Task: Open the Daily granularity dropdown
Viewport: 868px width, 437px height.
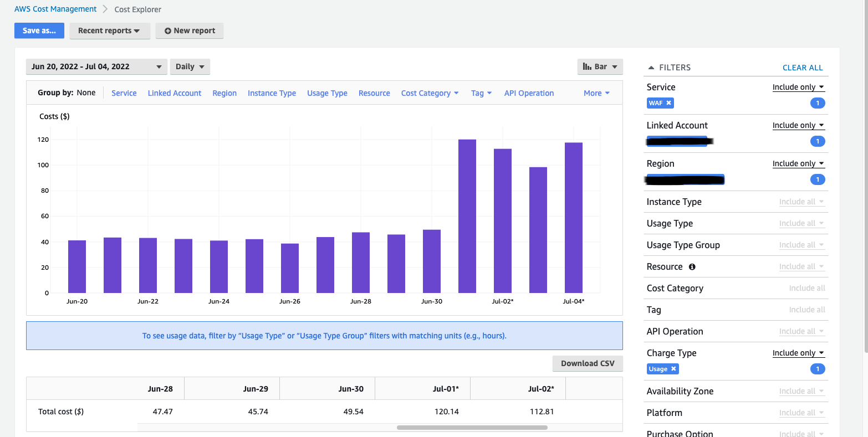Action: pyautogui.click(x=190, y=66)
